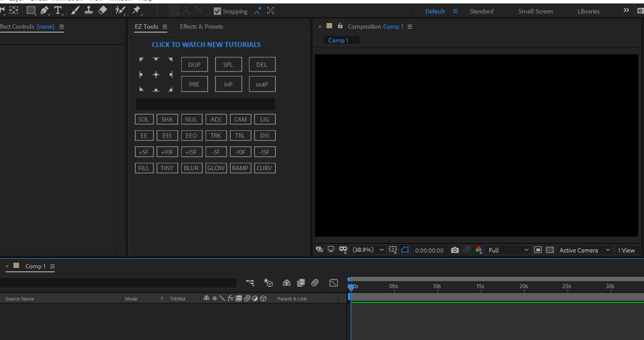Click the CLICK TO WATCH NEW TUTORIALS link
This screenshot has width=644, height=340.
click(206, 44)
